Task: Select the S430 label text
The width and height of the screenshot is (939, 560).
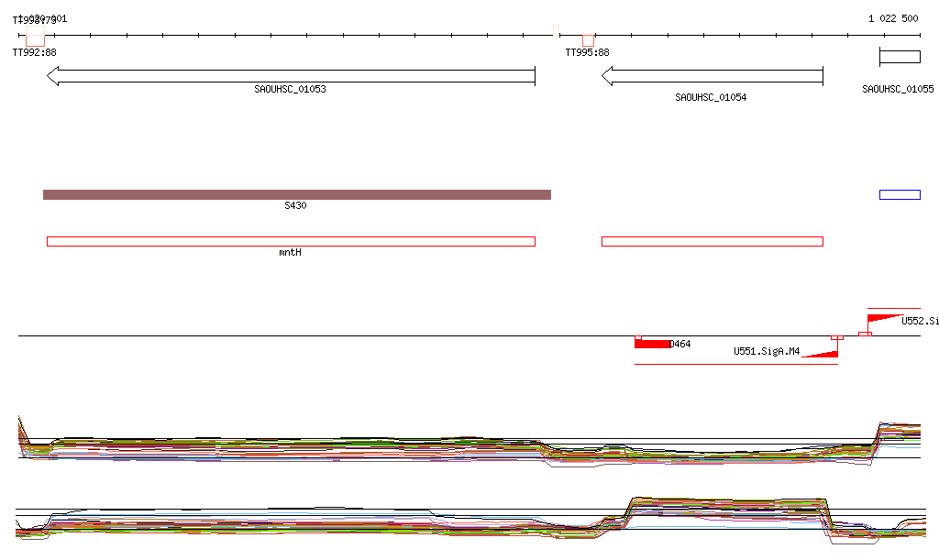Action: [295, 205]
